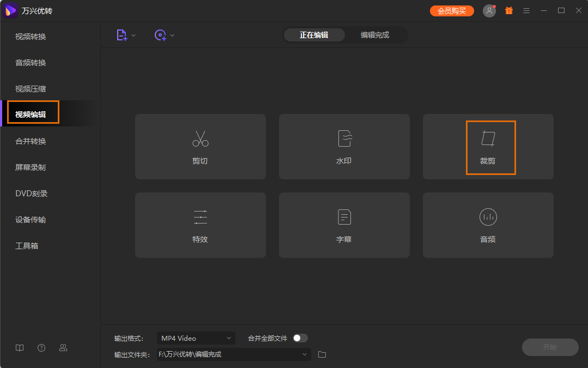The width and height of the screenshot is (588, 368).
Task: Switch to the 编辑完成 tab
Action: (376, 34)
